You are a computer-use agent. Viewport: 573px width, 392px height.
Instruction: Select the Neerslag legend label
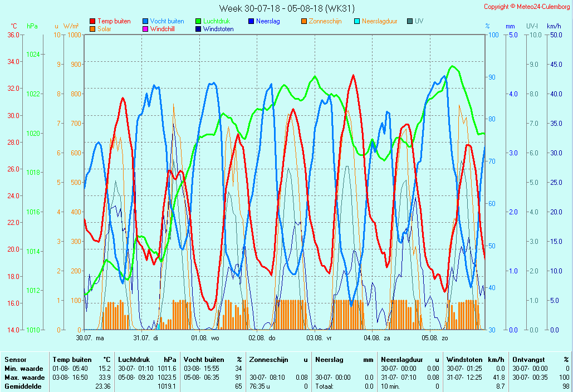(x=268, y=21)
